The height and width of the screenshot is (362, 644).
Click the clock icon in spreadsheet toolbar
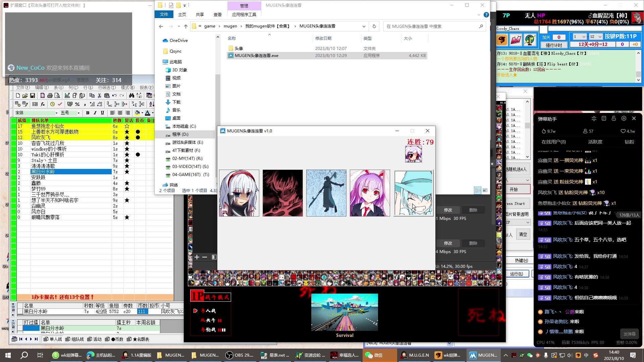tap(53, 104)
